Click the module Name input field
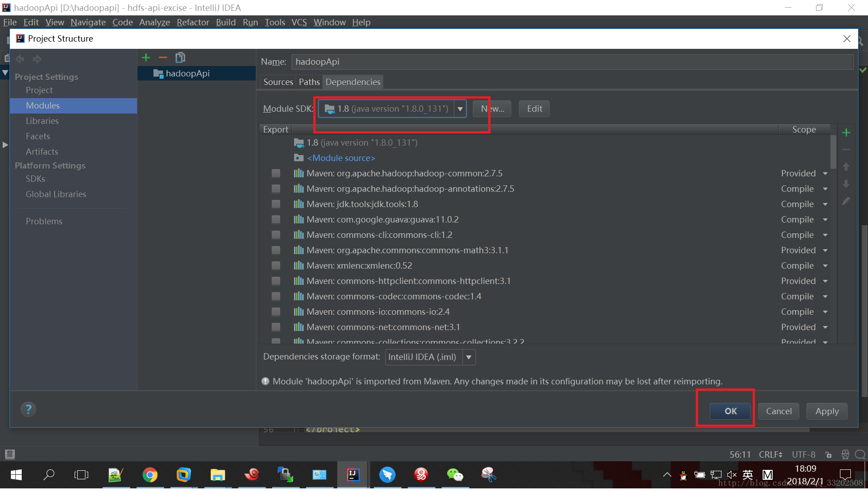The width and height of the screenshot is (868, 492). [572, 62]
